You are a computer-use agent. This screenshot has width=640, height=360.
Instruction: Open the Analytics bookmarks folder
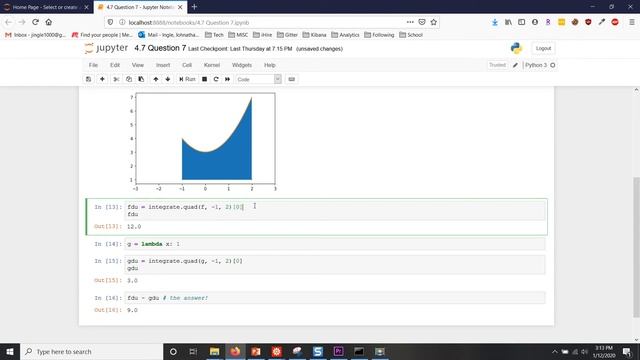coord(345,35)
